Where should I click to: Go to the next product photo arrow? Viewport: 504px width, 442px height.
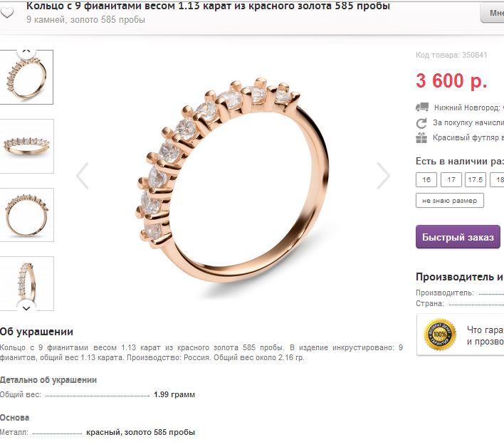384,176
